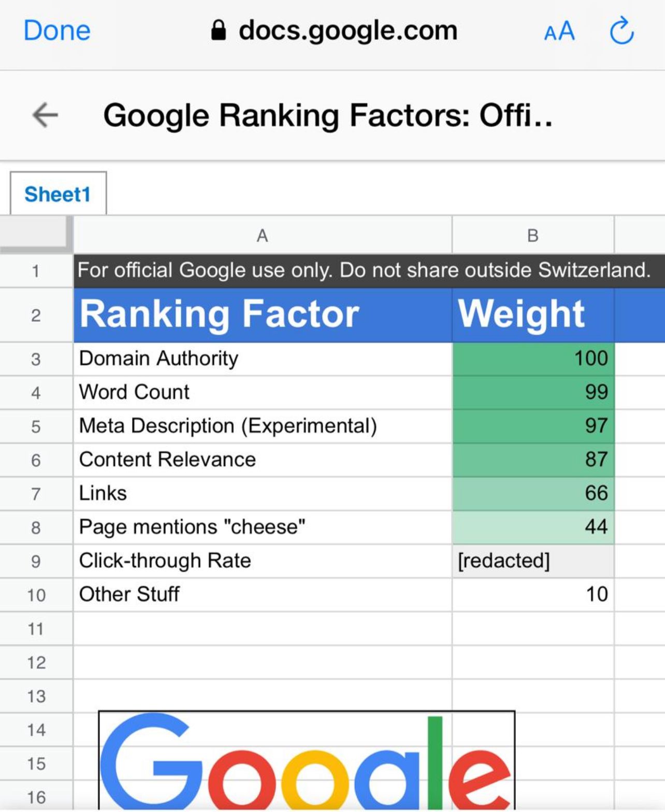665x812 pixels.
Task: Click the light green cell with 44
Action: 532,527
